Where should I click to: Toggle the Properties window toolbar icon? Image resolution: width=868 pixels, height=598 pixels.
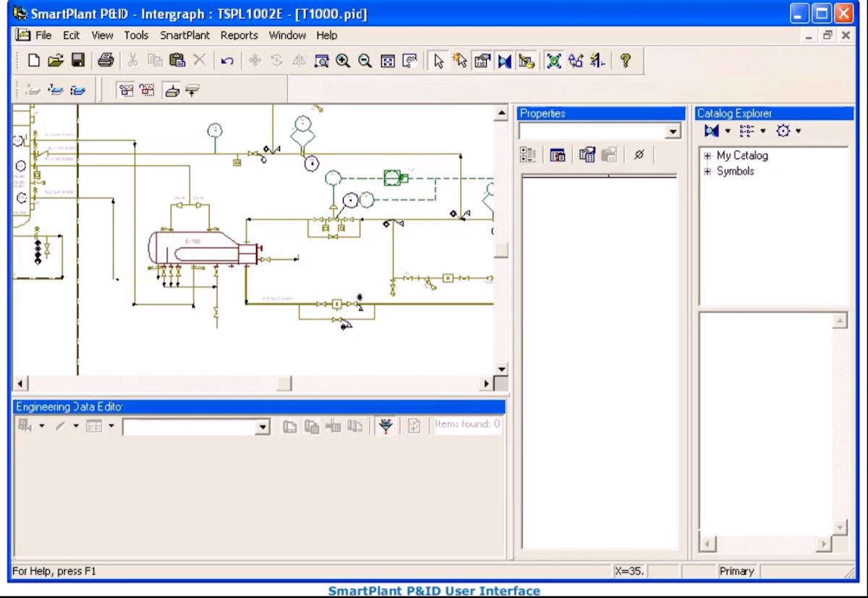point(482,61)
